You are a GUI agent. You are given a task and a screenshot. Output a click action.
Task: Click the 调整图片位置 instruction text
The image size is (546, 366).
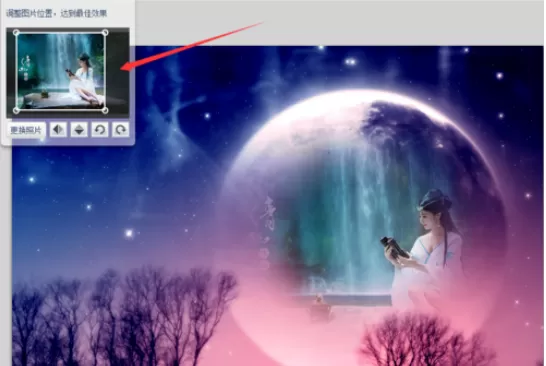pyautogui.click(x=56, y=14)
